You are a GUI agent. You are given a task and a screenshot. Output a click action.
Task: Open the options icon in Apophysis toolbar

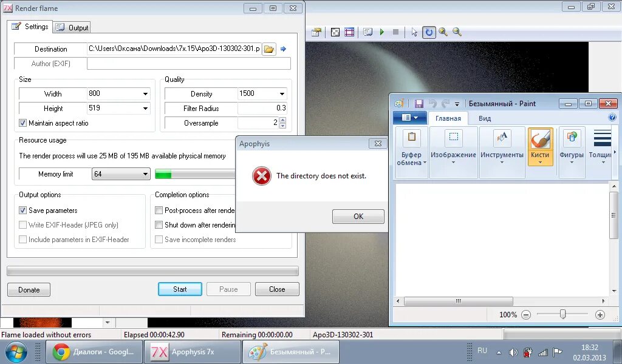coord(316,32)
